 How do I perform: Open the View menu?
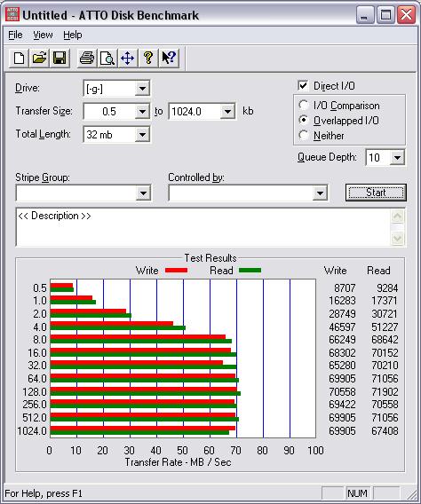tap(43, 35)
